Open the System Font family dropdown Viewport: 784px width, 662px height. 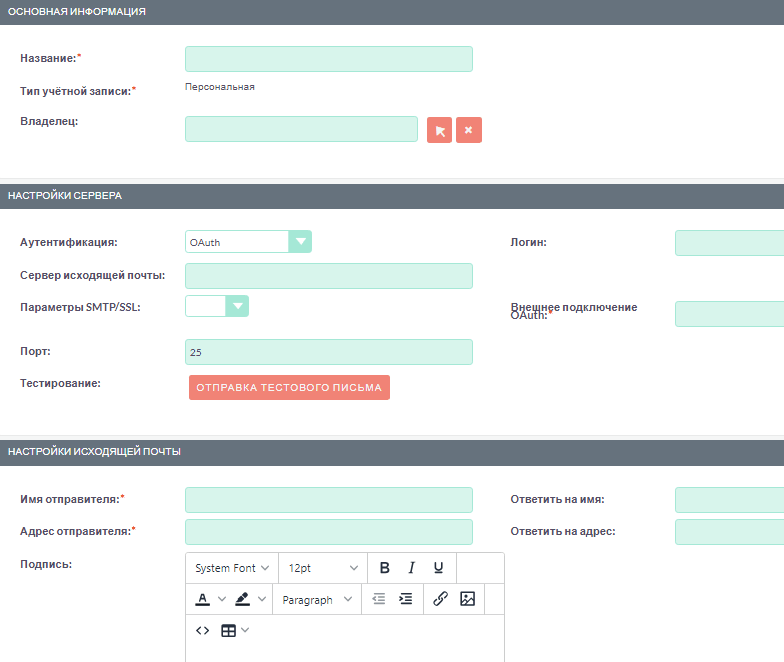(x=232, y=568)
